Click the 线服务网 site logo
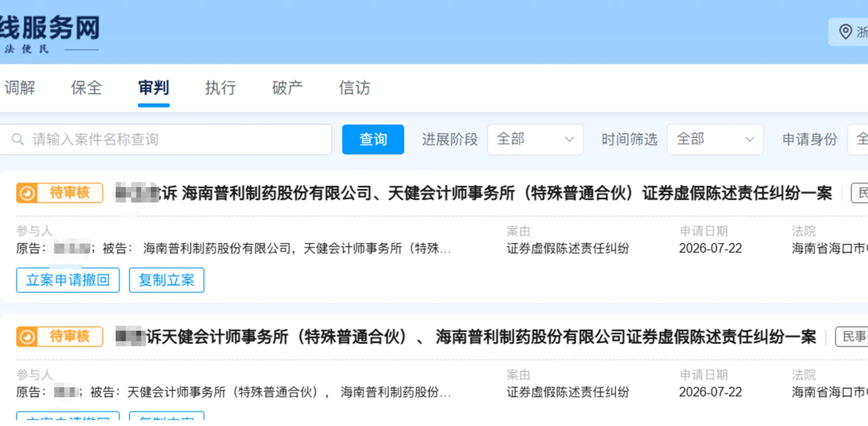The width and height of the screenshot is (868, 426). tap(49, 34)
